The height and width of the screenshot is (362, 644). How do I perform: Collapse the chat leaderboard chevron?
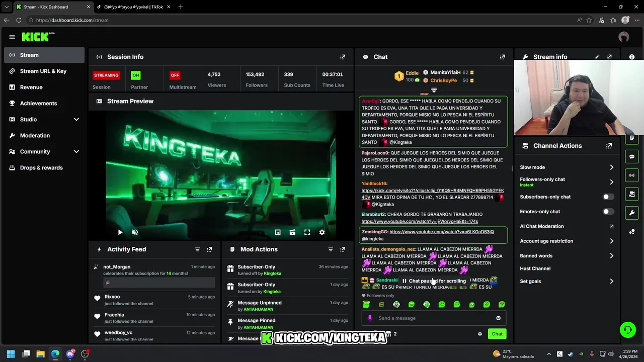434,90
